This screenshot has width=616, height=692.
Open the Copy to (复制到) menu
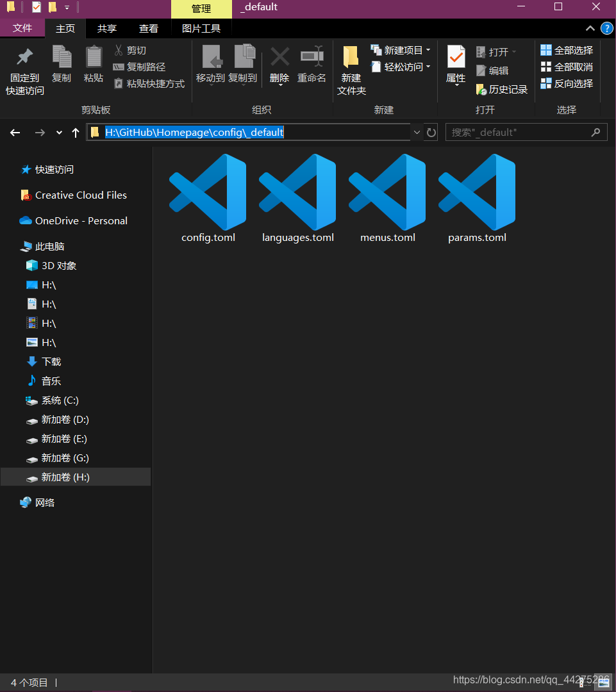click(x=242, y=65)
